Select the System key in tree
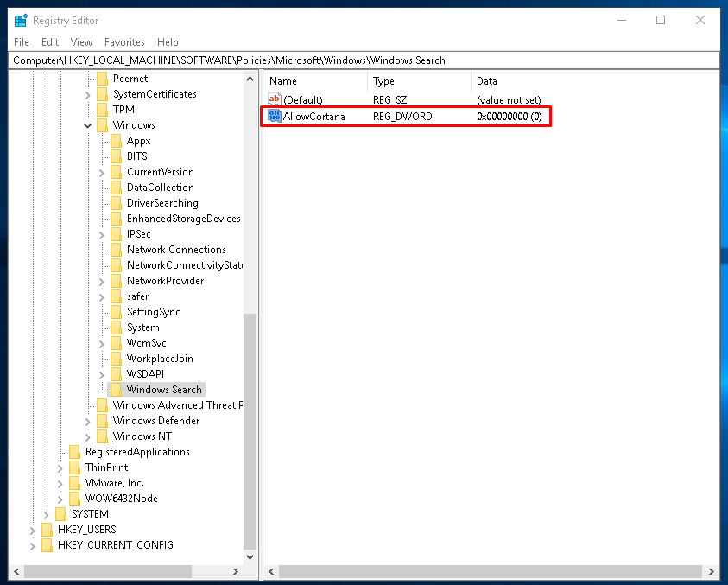728x585 pixels. (x=143, y=327)
